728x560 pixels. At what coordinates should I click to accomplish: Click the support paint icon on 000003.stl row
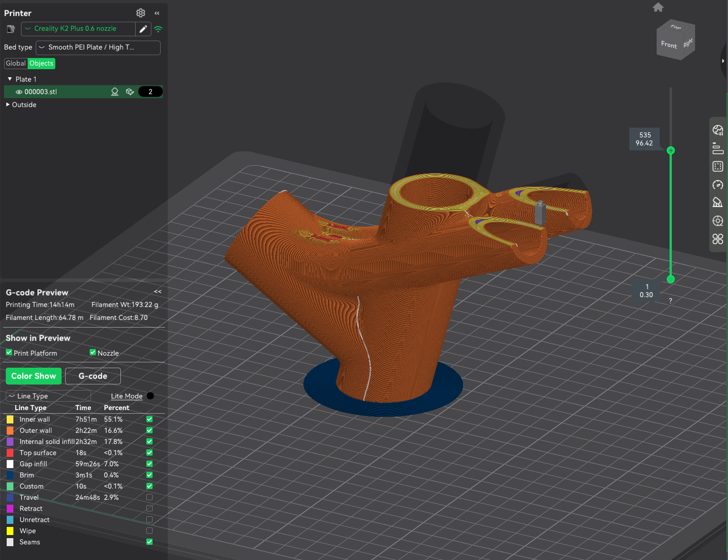115,91
